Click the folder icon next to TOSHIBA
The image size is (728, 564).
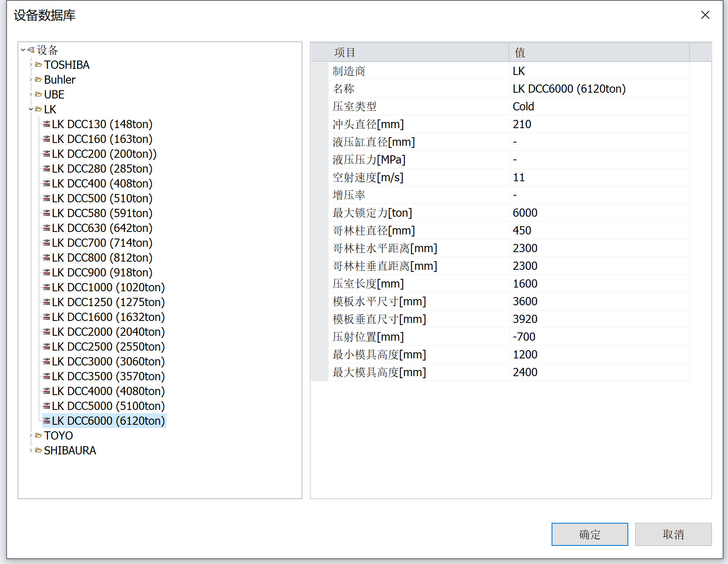point(39,65)
